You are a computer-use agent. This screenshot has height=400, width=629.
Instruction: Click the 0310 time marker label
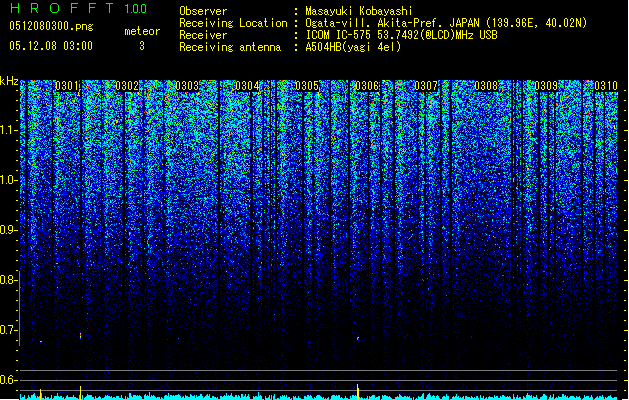(x=606, y=86)
